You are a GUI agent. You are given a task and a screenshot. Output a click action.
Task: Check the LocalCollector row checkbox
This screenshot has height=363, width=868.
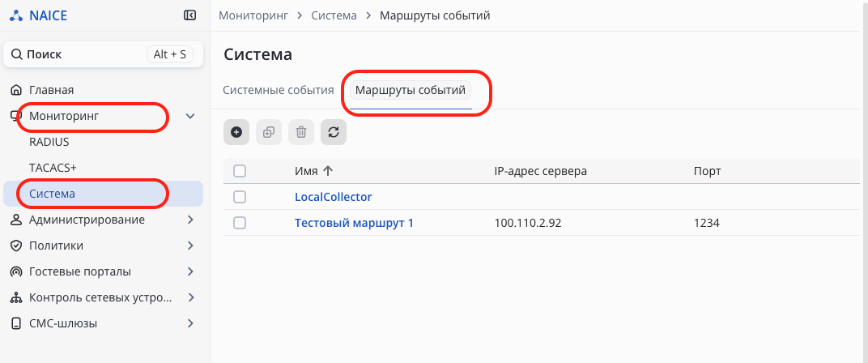[x=240, y=197]
